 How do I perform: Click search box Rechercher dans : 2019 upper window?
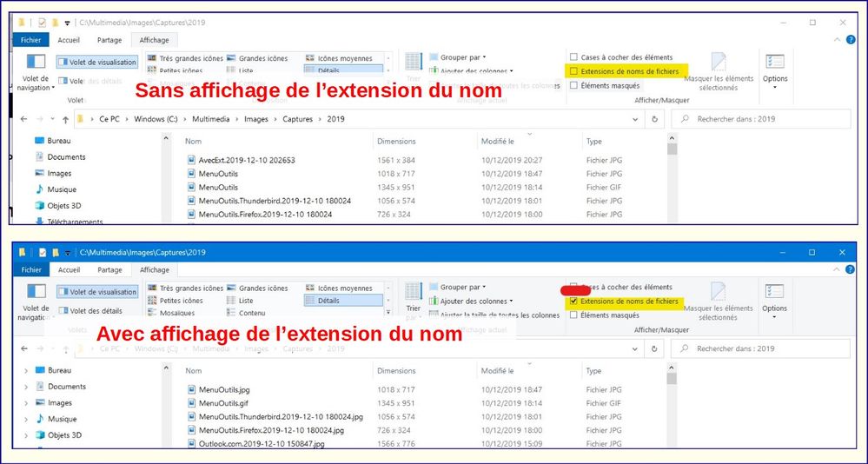pos(760,119)
